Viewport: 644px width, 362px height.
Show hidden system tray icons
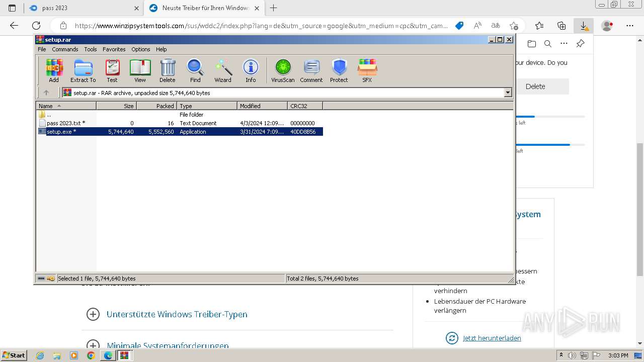(x=561, y=355)
